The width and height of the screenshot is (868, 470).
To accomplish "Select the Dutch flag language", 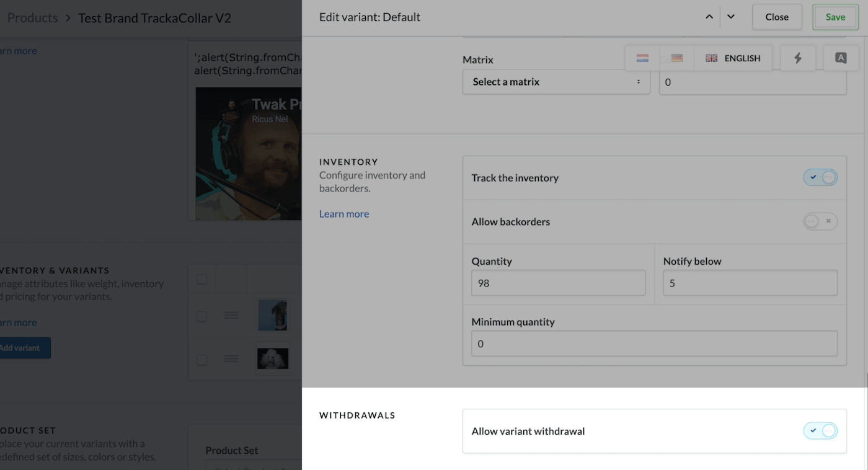I will point(642,58).
